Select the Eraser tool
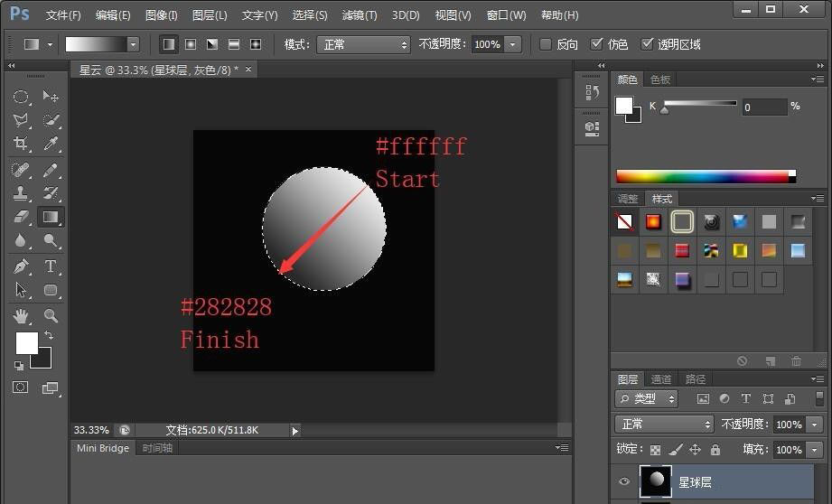The height and width of the screenshot is (504, 832). pos(21,217)
